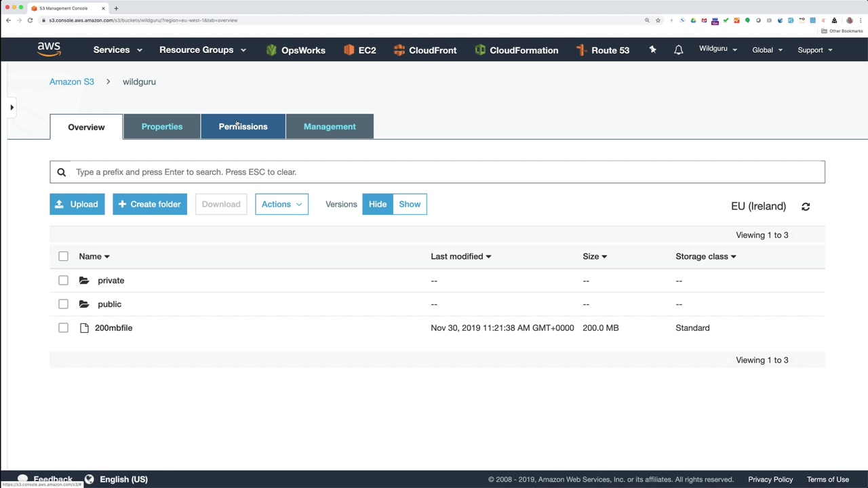Go back with the browser back arrow
868x488 pixels.
point(8,20)
